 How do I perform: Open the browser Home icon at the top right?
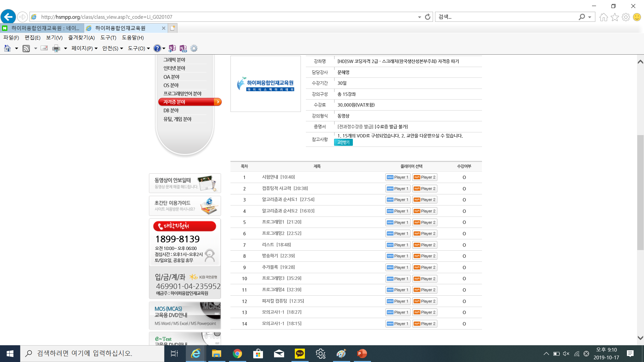tap(603, 17)
